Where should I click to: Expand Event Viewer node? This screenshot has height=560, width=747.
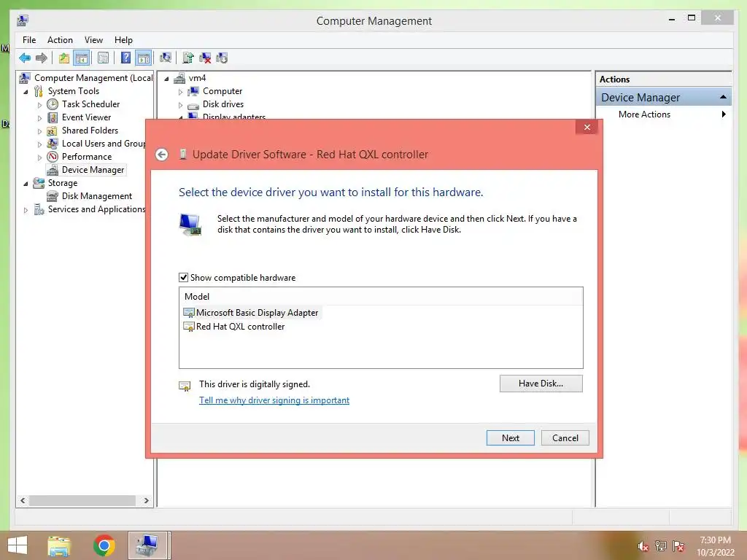click(39, 117)
